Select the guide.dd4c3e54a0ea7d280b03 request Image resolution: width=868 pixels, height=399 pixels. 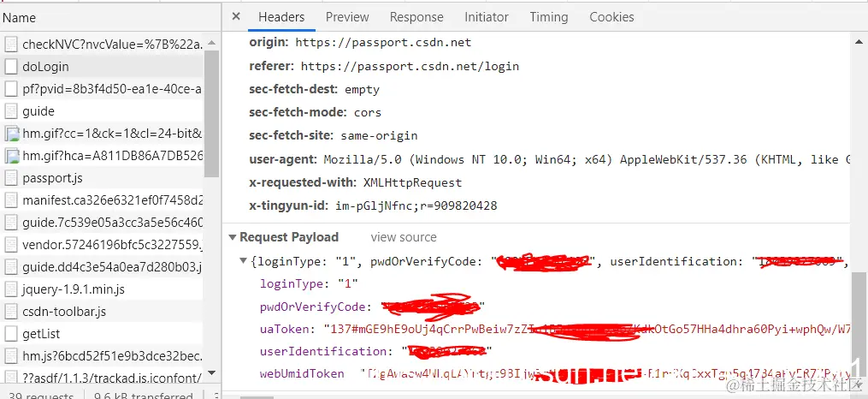pos(103,267)
